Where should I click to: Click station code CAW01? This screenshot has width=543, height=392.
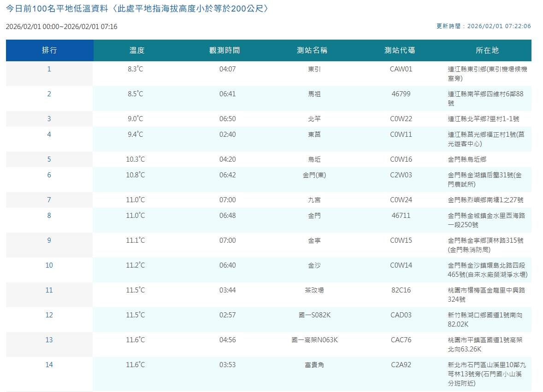click(x=401, y=69)
